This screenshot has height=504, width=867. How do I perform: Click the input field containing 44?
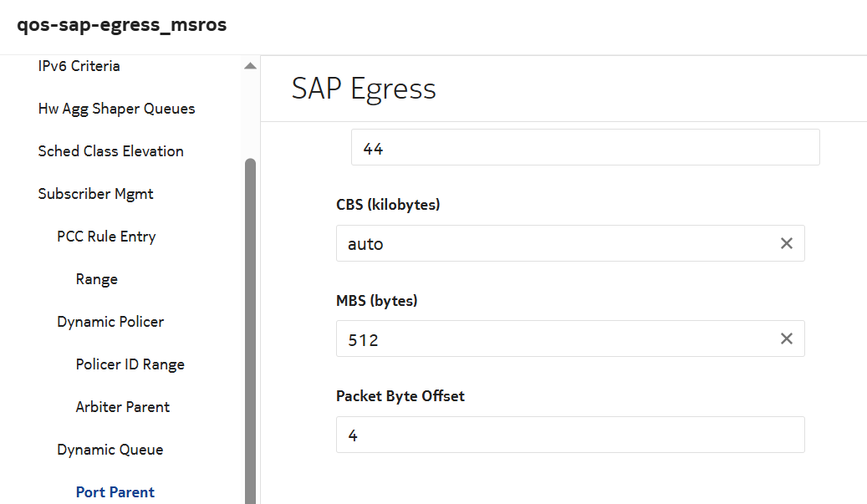[x=584, y=148]
